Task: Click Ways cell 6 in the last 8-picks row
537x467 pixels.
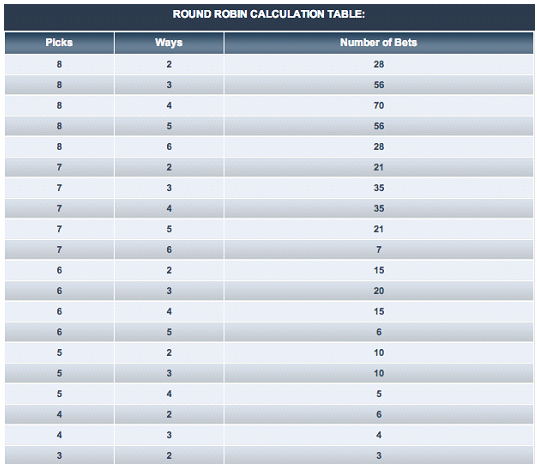Action: tap(169, 147)
